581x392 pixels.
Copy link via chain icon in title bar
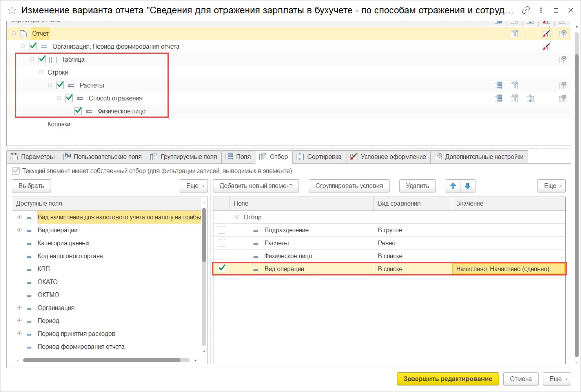[526, 10]
